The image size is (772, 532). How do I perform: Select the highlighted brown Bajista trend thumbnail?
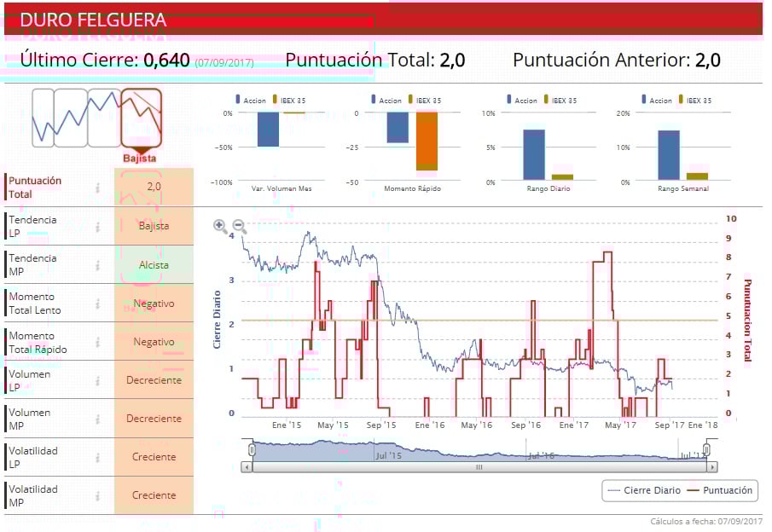tap(142, 119)
